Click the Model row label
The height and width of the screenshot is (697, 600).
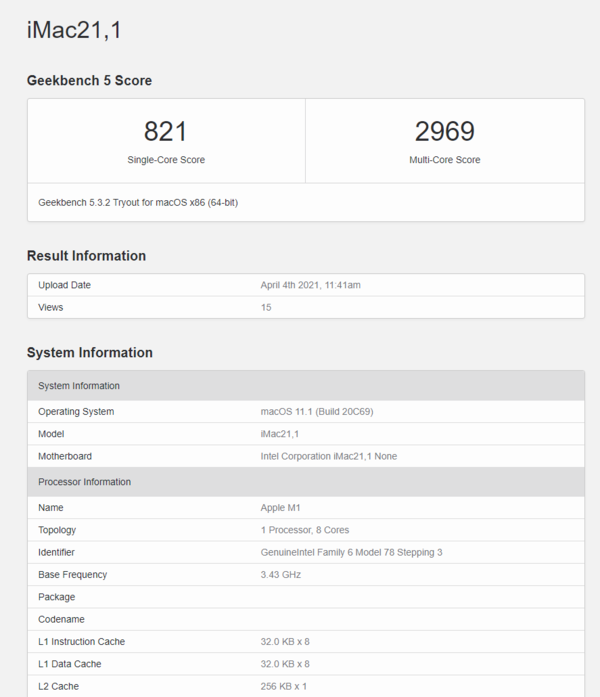(x=51, y=434)
